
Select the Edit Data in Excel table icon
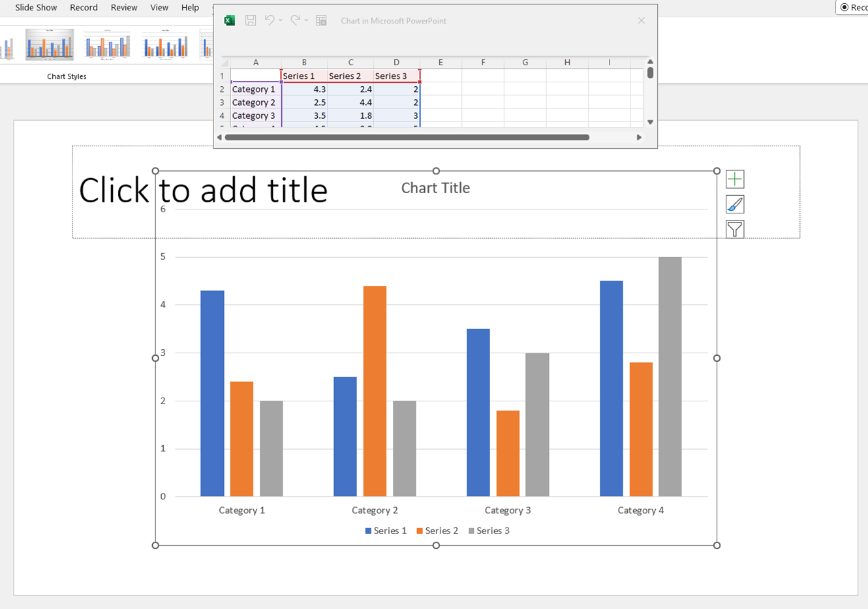[321, 20]
